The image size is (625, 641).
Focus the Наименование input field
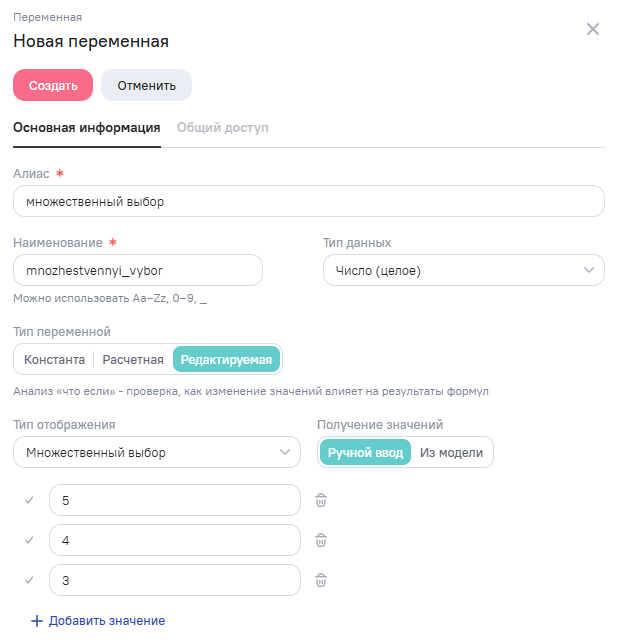pyautogui.click(x=137, y=270)
